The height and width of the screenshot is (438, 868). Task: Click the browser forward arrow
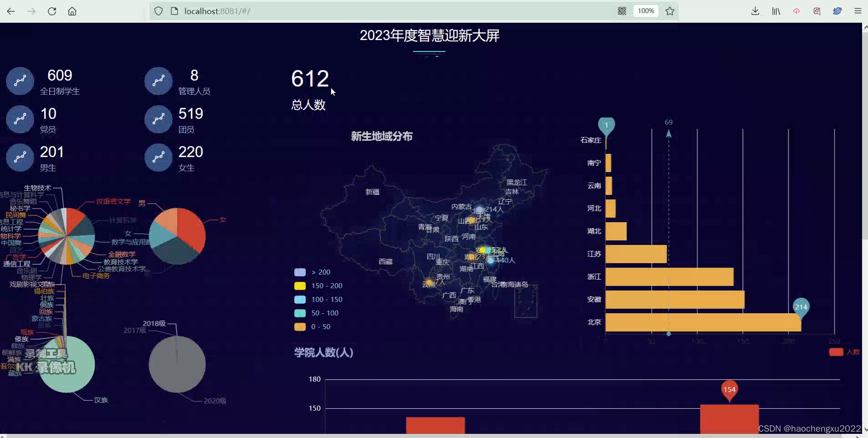coord(31,11)
